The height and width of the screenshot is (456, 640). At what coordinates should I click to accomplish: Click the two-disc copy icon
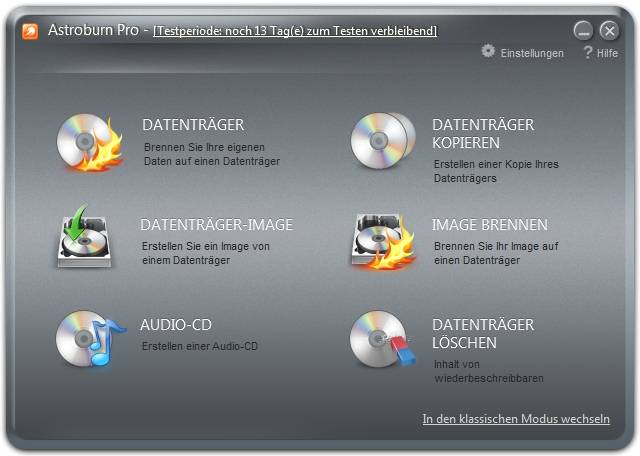(381, 141)
